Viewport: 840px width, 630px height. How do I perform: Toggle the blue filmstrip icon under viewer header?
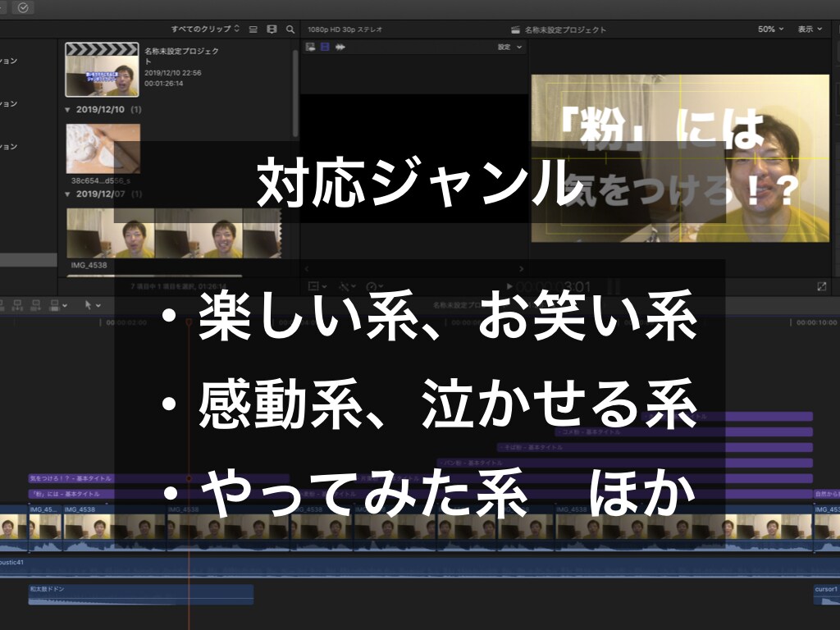pos(325,47)
